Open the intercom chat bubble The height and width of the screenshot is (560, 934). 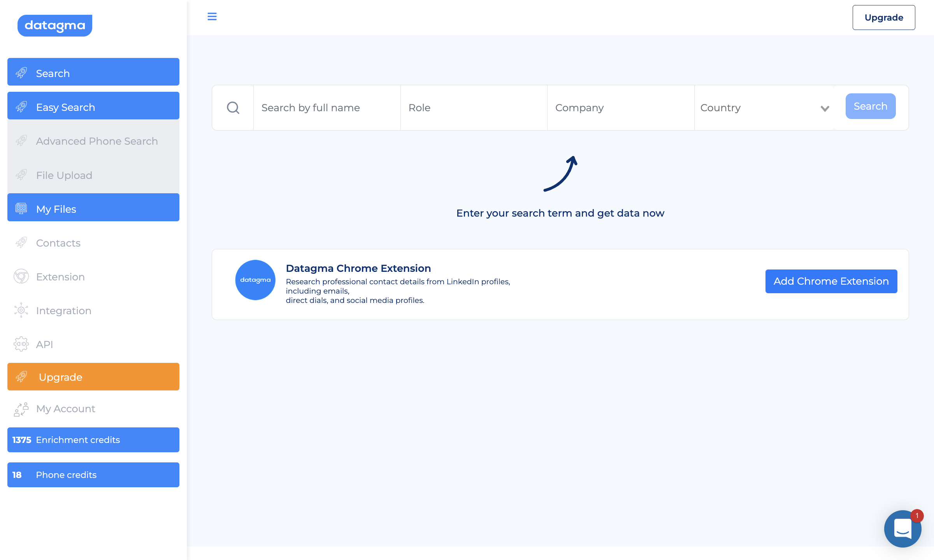coord(902,529)
